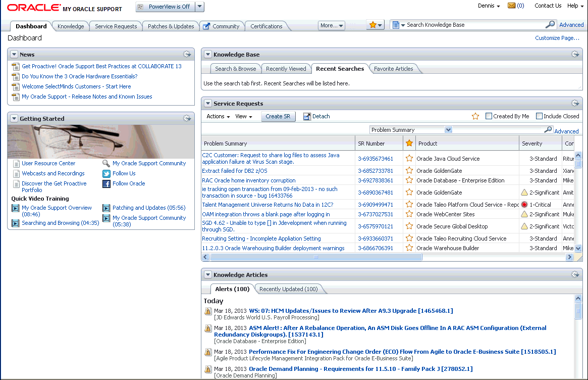Image resolution: width=588 pixels, height=380 pixels.
Task: Switch to the Certifications tab
Action: point(266,26)
